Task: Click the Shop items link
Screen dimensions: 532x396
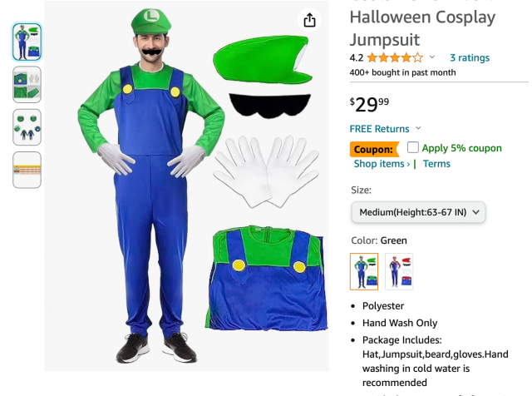Action: (382, 164)
